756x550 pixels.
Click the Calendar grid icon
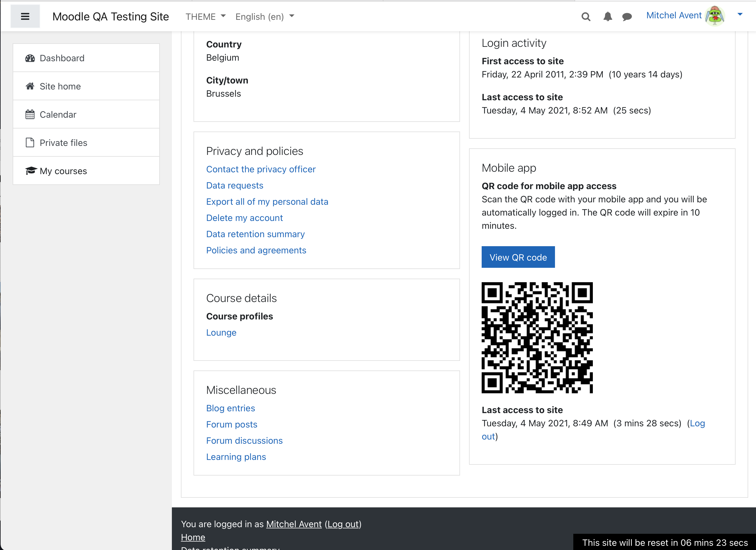pos(30,115)
